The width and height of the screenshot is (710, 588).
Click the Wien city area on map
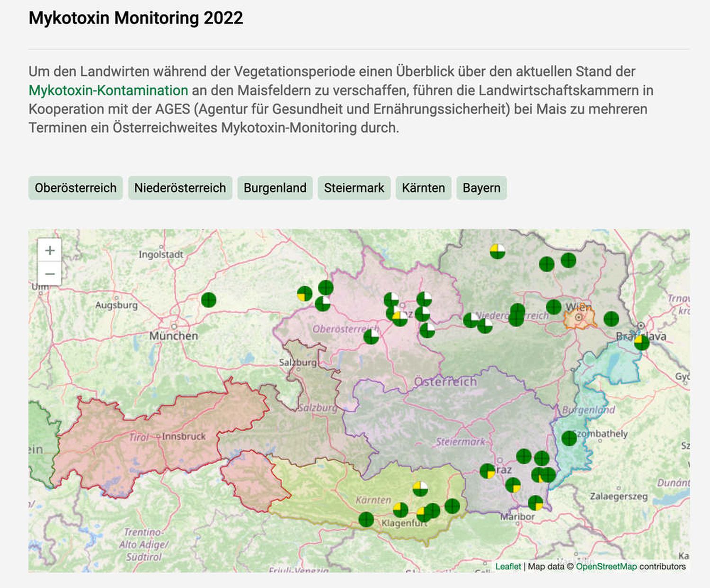click(x=579, y=318)
